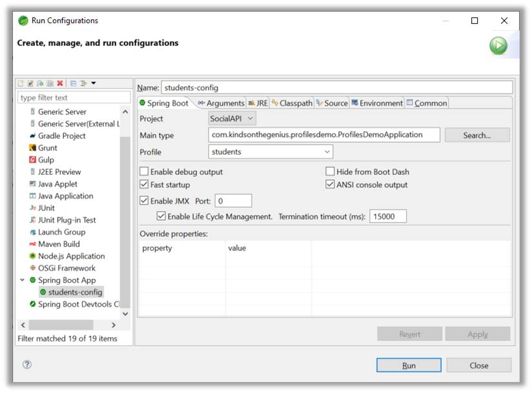Open the help question mark icon
The height and width of the screenshot is (393, 532).
click(27, 365)
